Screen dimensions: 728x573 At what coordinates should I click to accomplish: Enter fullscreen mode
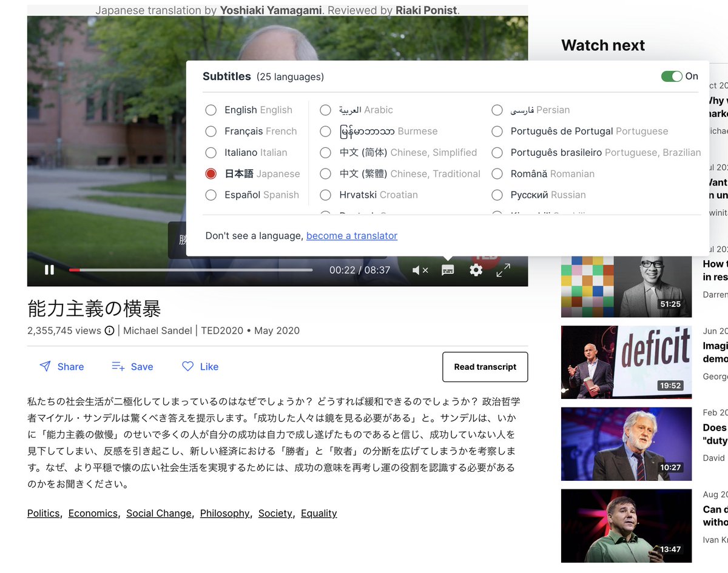tap(503, 270)
